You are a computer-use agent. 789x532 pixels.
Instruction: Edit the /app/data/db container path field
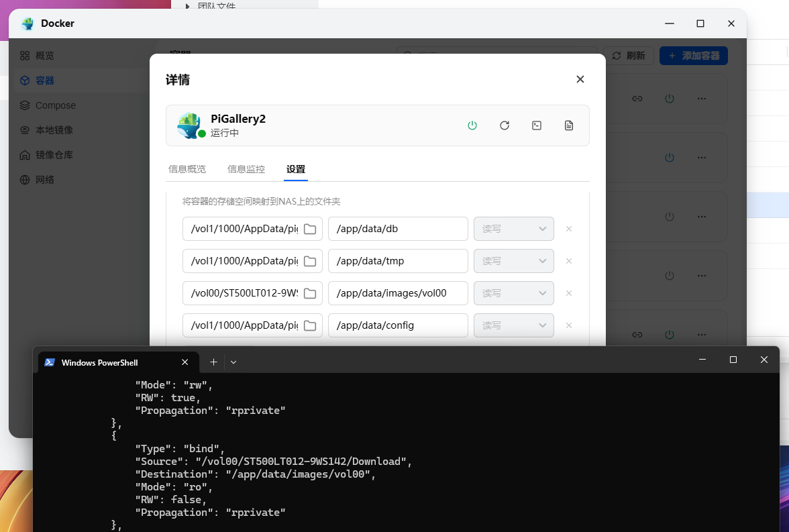[x=398, y=229]
